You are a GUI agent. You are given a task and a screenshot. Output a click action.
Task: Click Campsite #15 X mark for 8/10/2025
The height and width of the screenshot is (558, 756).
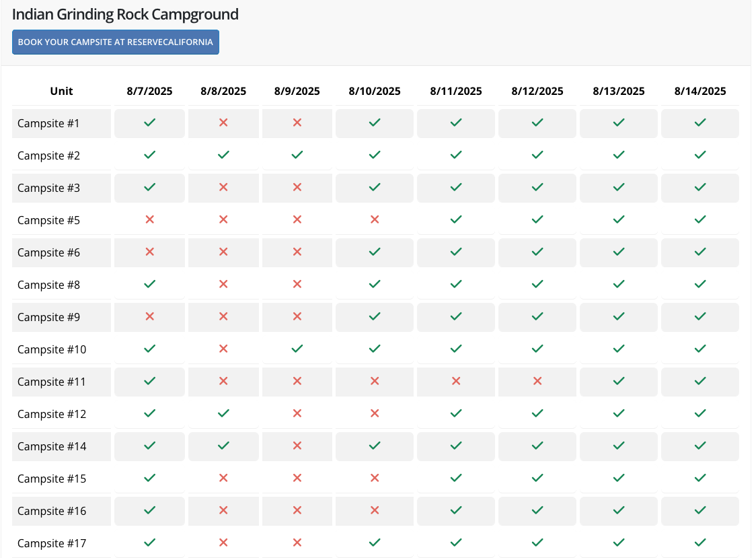click(375, 478)
